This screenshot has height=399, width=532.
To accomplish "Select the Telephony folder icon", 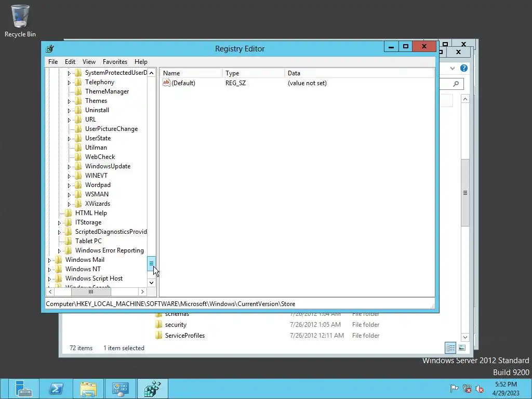I will click(78, 82).
